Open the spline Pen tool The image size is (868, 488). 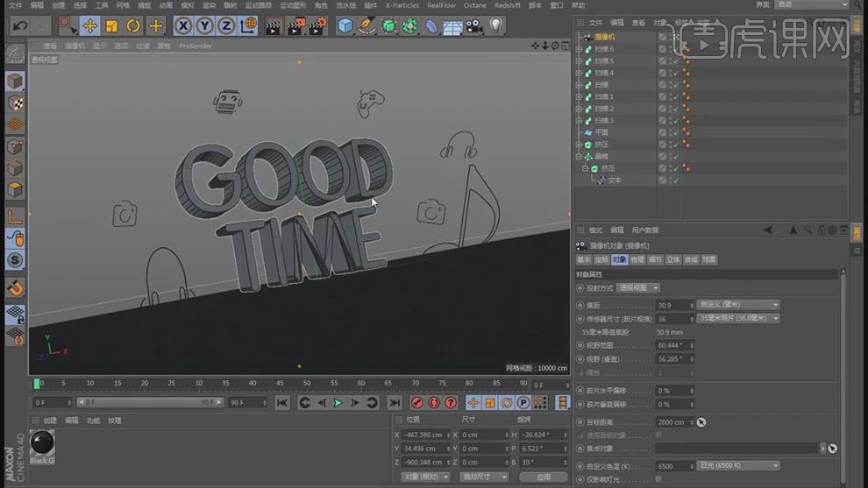click(366, 25)
